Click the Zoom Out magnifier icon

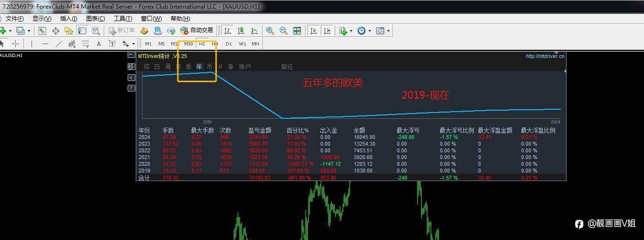[x=284, y=31]
